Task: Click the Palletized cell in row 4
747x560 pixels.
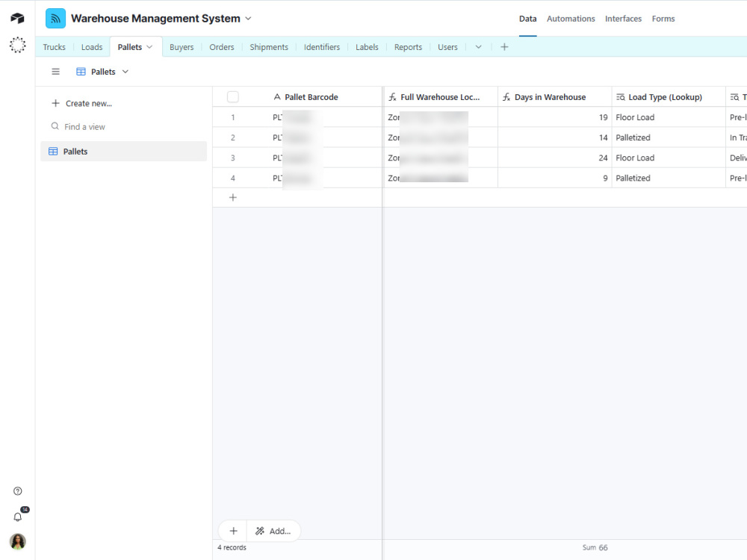Action: pyautogui.click(x=669, y=178)
